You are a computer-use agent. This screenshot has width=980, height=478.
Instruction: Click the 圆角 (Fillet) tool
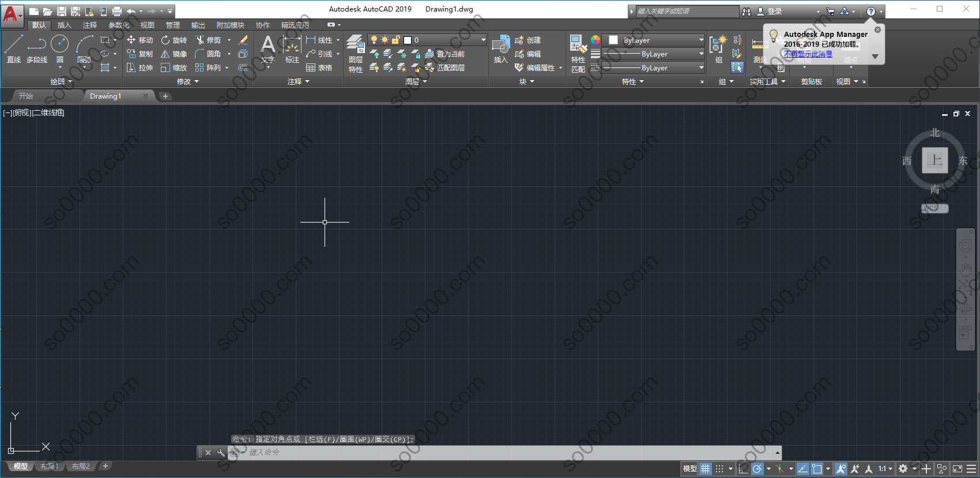click(208, 54)
